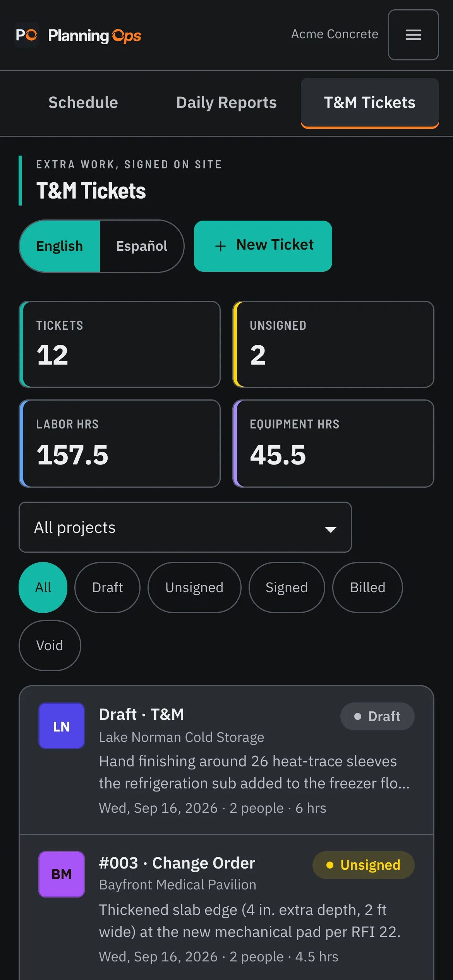453x980 pixels.
Task: Click the PO logo icon
Action: click(x=27, y=35)
